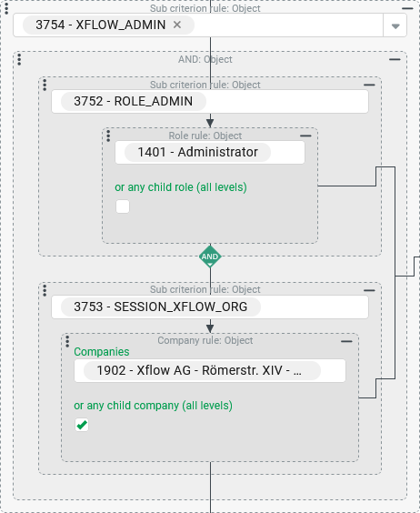The image size is (420, 513).
Task: Click SESSION_XFLOW_ORG sub criterion dots handle
Action: [45, 290]
